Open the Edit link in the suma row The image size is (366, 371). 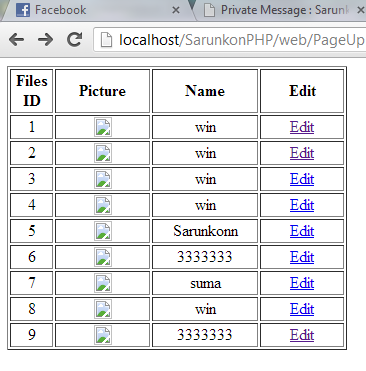(x=302, y=283)
